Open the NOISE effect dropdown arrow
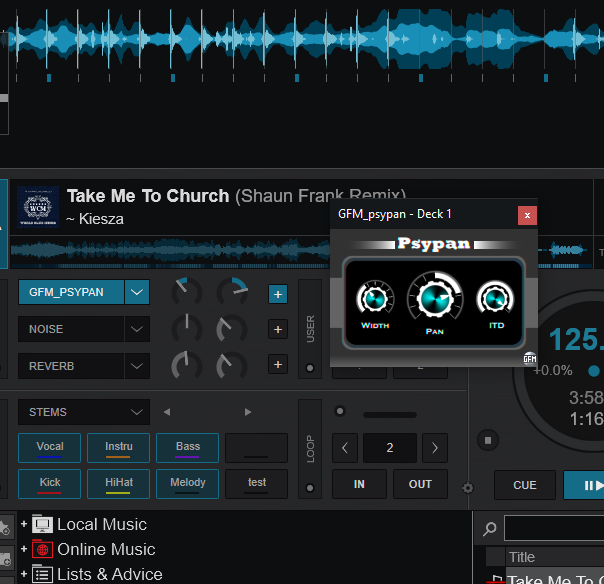Viewport: 604px width, 584px height. coord(137,329)
